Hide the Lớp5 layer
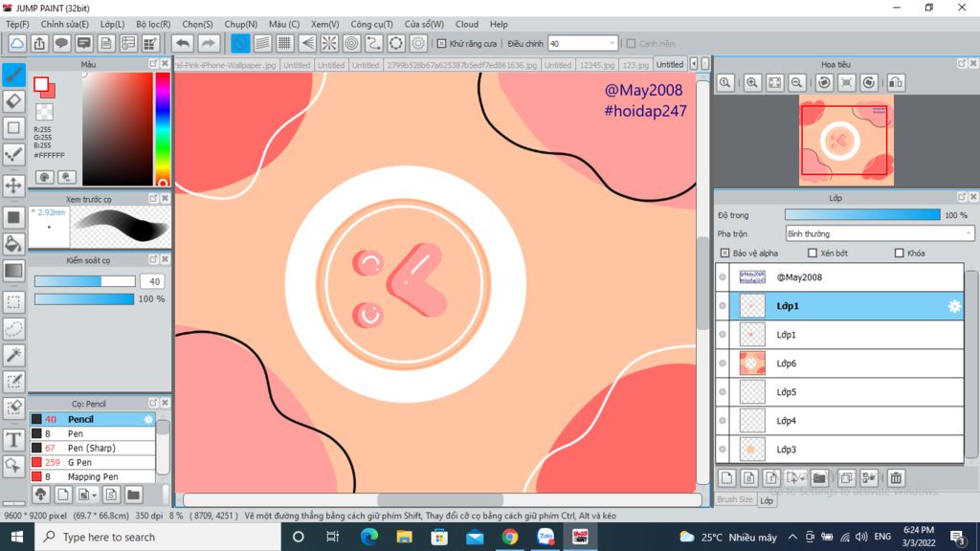 tap(723, 392)
